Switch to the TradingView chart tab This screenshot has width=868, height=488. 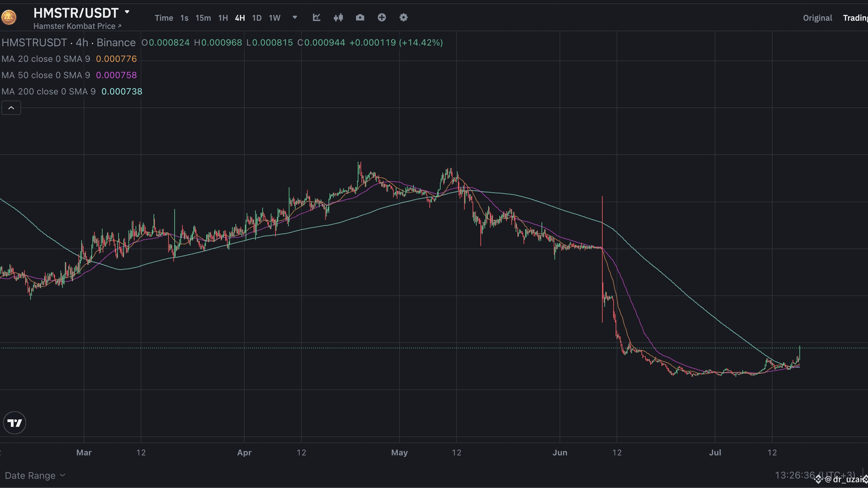tap(855, 18)
